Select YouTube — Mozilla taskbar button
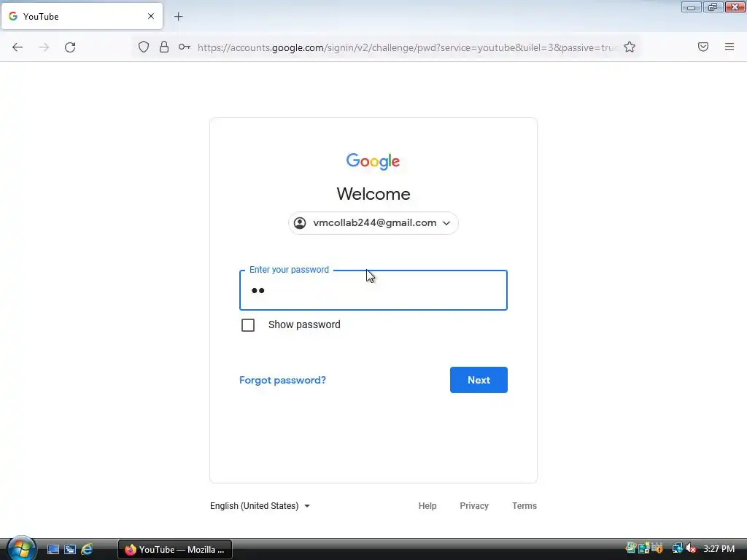Image resolution: width=747 pixels, height=560 pixels. 175,550
